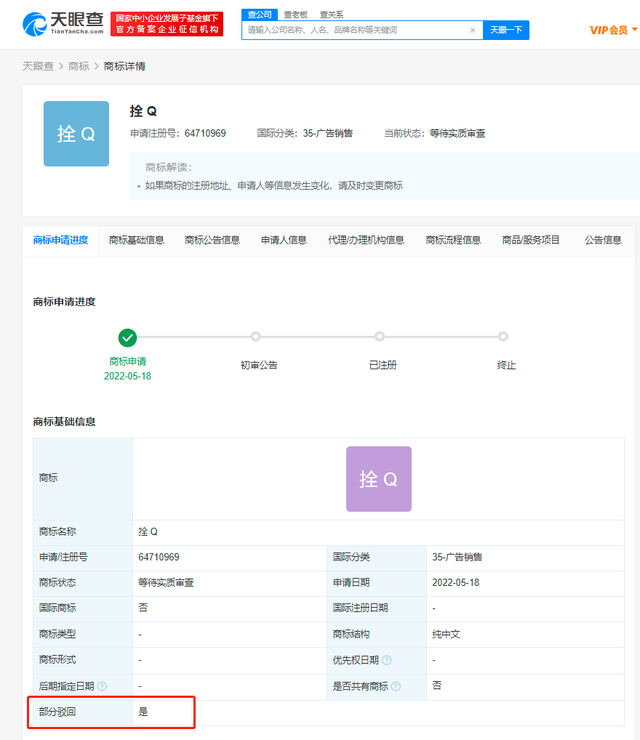
Task: Go to 商标 breadcrumb link
Action: point(79,67)
